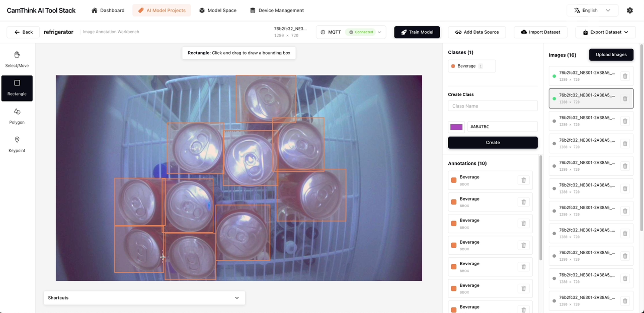Open the Export Dataset dropdown
Screen dimensions: 644x313
(x=605, y=32)
